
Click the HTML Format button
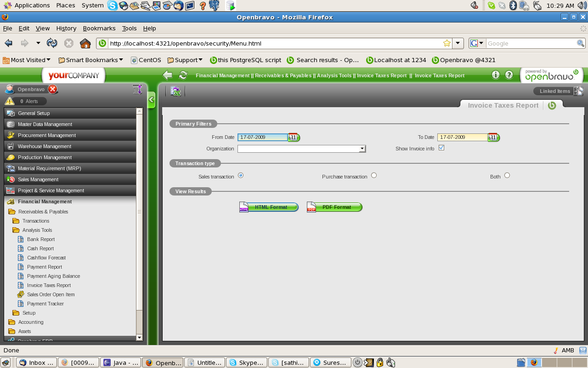(x=269, y=207)
